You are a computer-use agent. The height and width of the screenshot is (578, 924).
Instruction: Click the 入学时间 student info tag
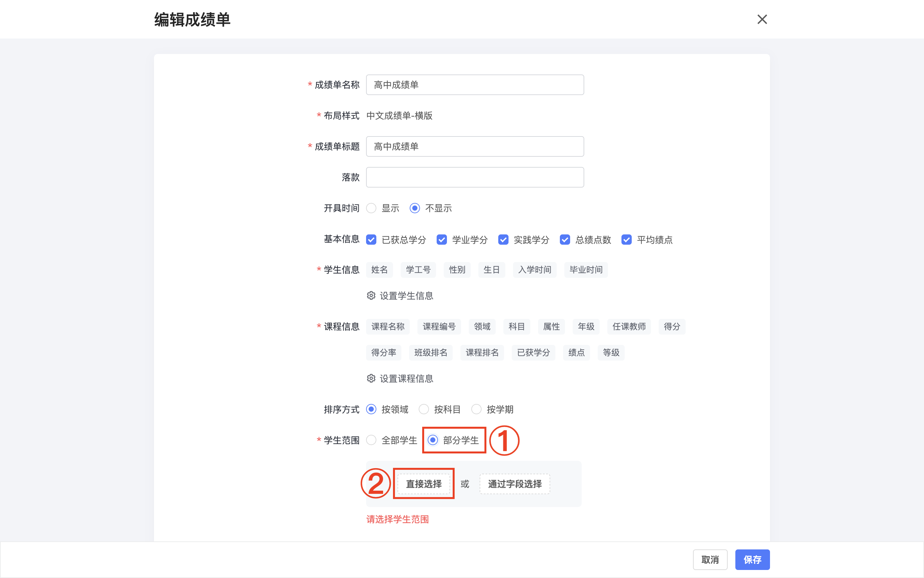click(535, 270)
